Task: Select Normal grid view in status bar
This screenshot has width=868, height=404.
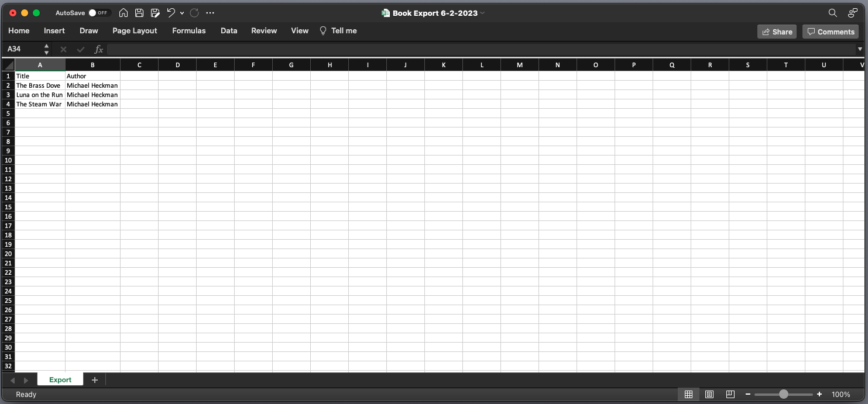Action: [x=688, y=395]
